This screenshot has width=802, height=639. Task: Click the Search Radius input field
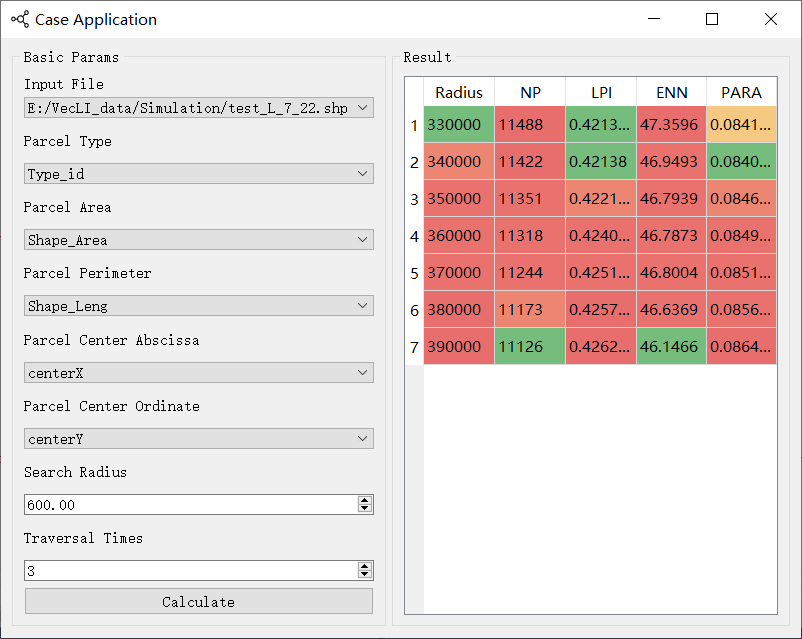tap(190, 505)
